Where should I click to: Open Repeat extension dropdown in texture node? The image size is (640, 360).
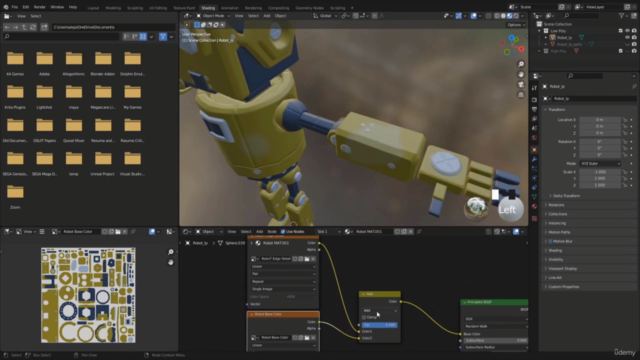[x=283, y=282]
